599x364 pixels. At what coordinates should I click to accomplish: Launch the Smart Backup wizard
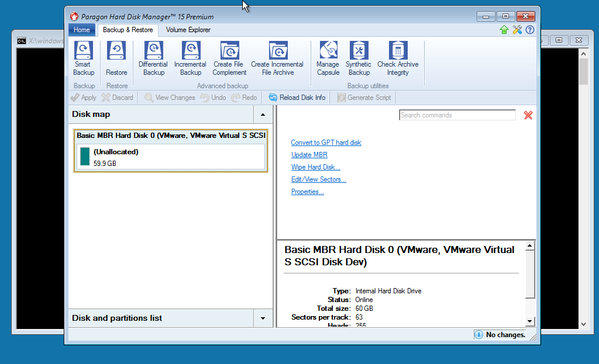83,59
